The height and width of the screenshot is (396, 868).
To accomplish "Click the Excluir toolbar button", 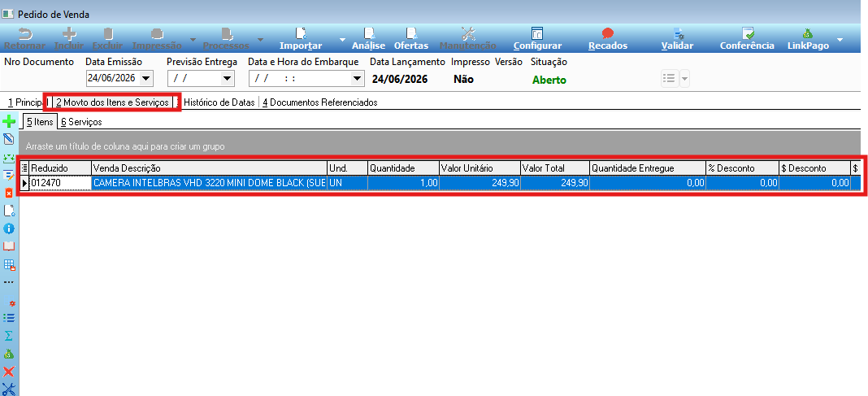I will 108,39.
